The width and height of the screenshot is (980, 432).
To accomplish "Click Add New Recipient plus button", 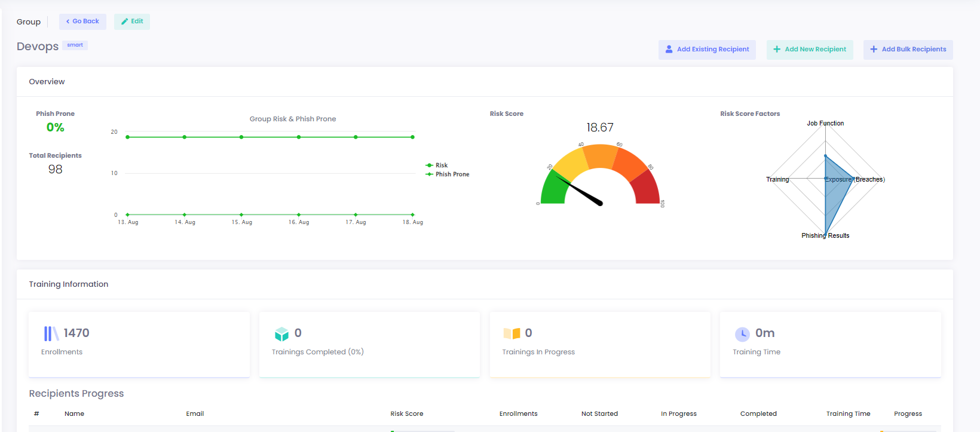I will 810,50.
